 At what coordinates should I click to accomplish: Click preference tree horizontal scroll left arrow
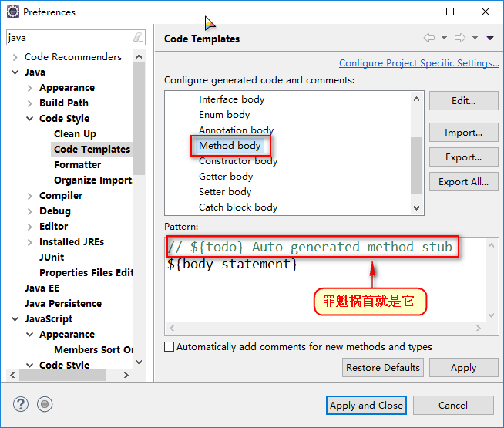[x=12, y=375]
